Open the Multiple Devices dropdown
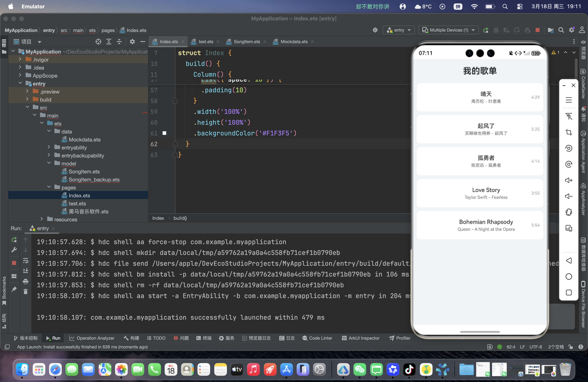 (x=448, y=30)
